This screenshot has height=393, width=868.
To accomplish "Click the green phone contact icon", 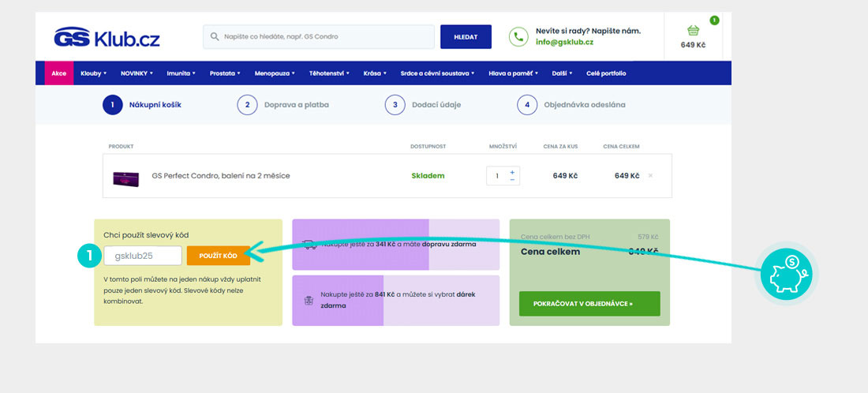I will 518,37.
